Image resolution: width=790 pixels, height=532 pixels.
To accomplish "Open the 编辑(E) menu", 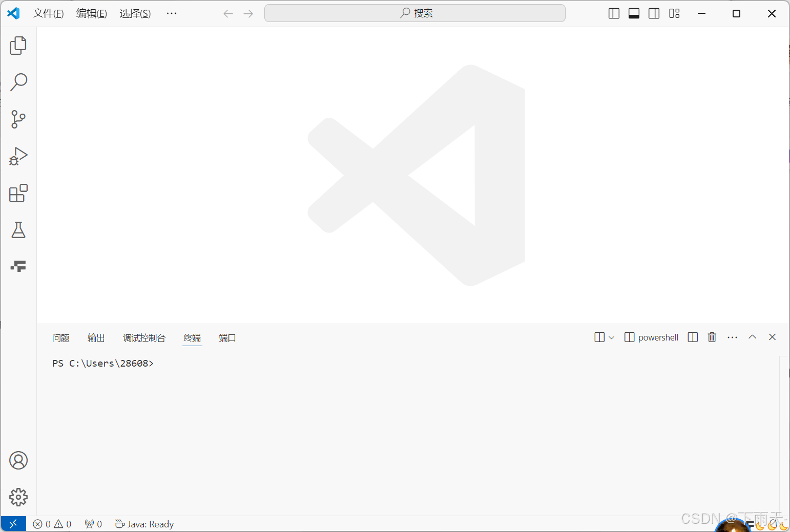I will tap(92, 13).
